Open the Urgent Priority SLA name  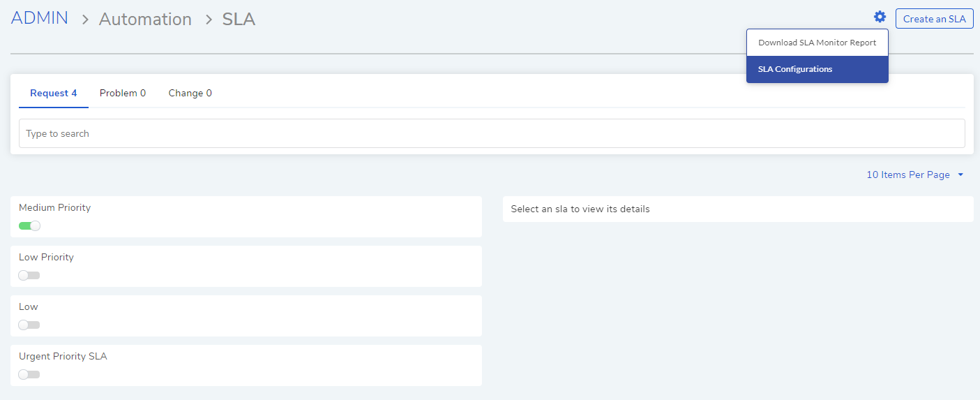tap(63, 356)
